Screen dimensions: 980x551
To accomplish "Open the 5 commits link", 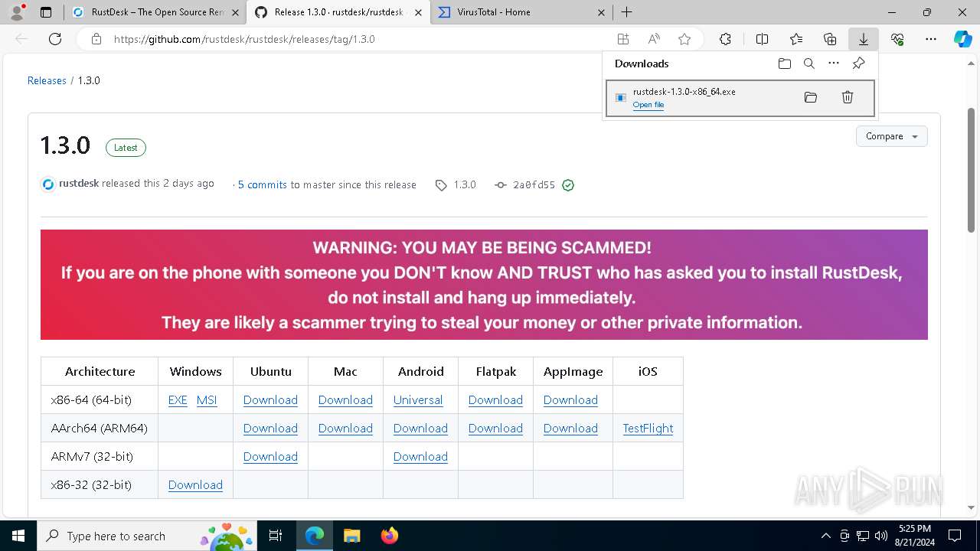I will click(262, 184).
